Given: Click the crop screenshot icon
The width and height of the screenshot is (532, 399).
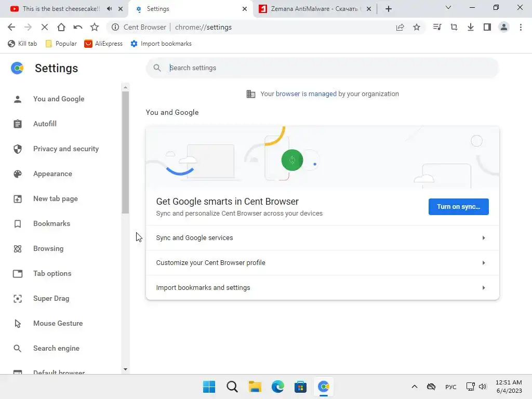Looking at the screenshot, I should [454, 27].
